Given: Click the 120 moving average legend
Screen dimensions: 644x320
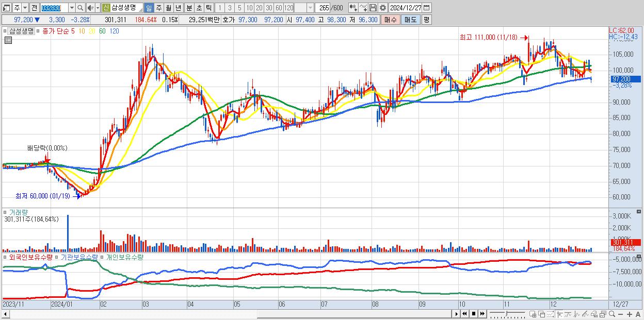Looking at the screenshot, I should coord(114,31).
